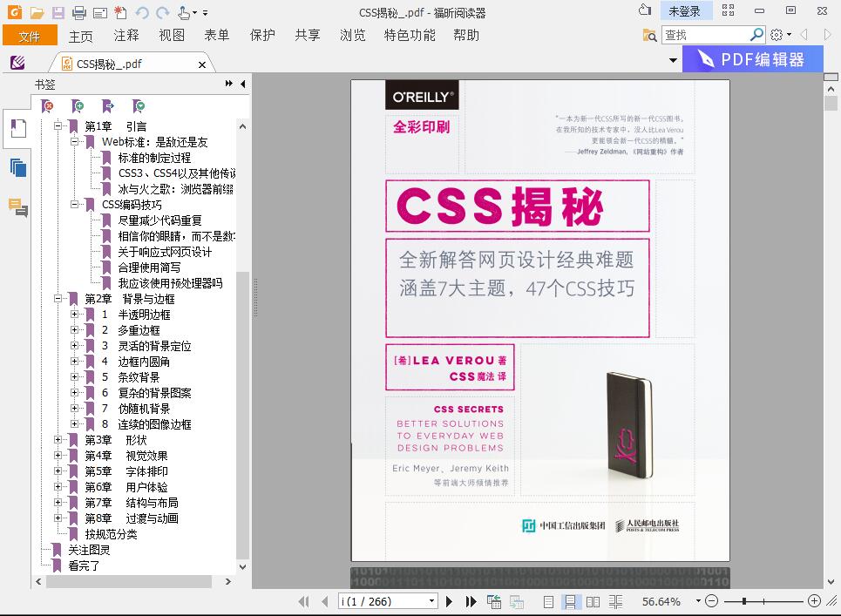
Task: Open the 文件 menu
Action: coord(30,36)
